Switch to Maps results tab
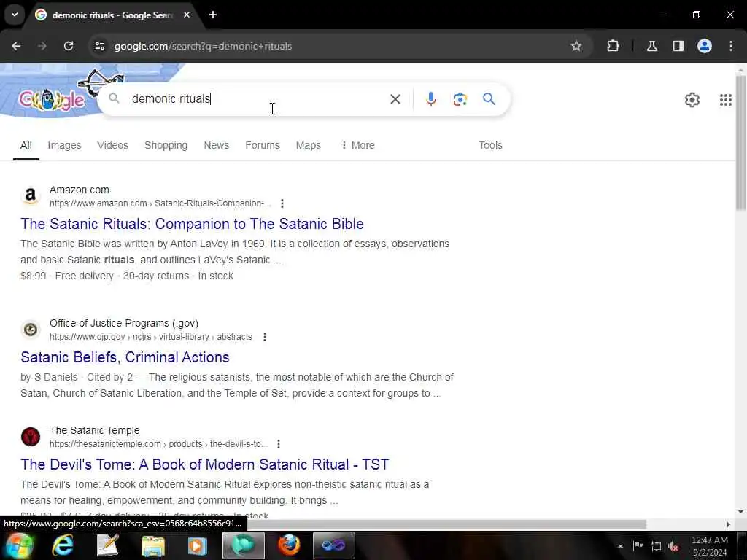 point(309,145)
